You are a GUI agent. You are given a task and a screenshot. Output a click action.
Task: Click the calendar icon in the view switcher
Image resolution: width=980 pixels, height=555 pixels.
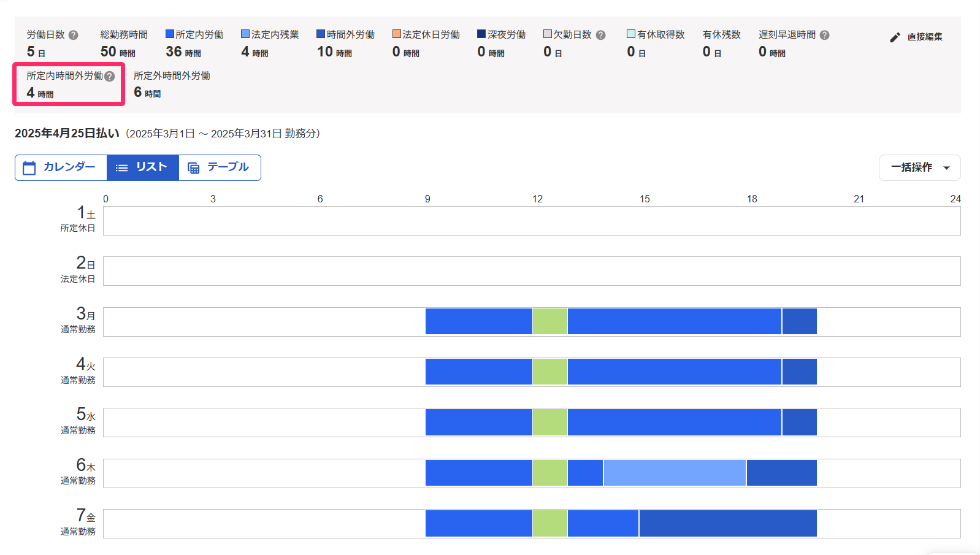coord(29,168)
